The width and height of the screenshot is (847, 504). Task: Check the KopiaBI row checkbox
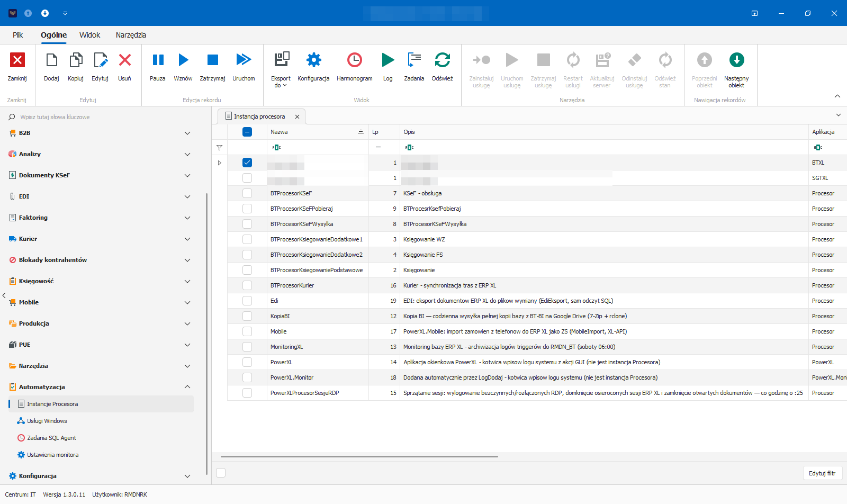click(247, 316)
